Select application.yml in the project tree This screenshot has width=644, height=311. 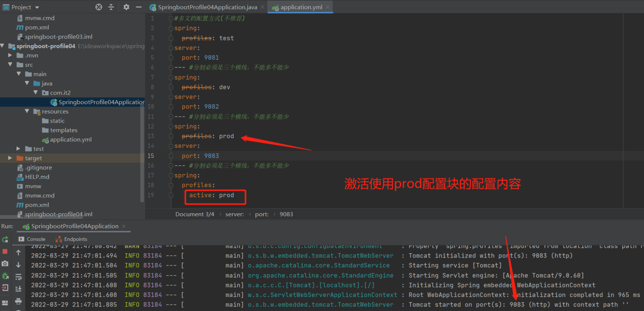67,139
